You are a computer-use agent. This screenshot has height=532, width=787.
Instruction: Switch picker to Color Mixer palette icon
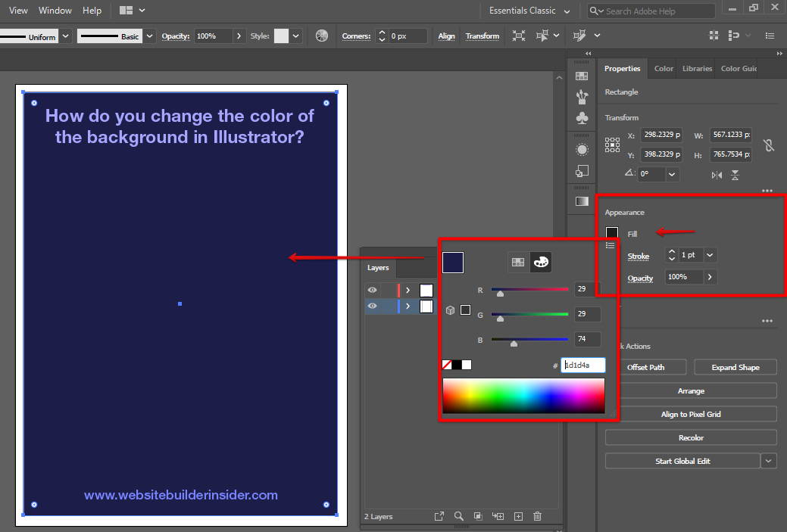(x=540, y=262)
